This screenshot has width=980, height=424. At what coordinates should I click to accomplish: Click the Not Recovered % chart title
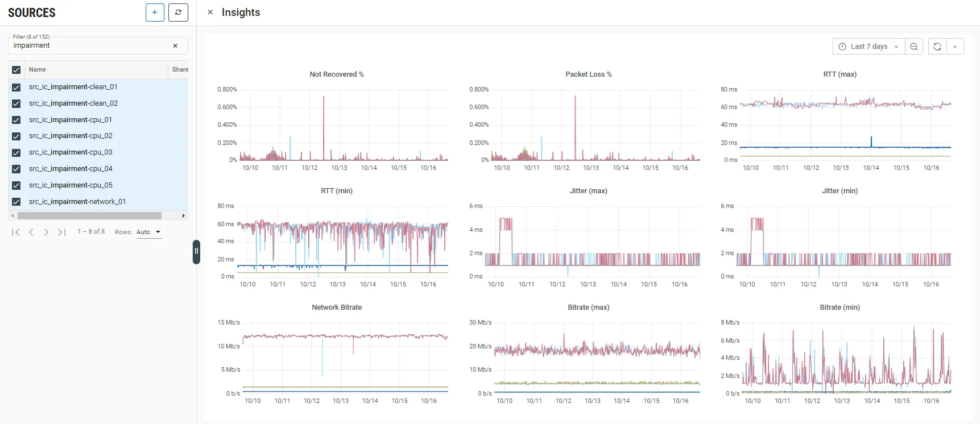337,74
